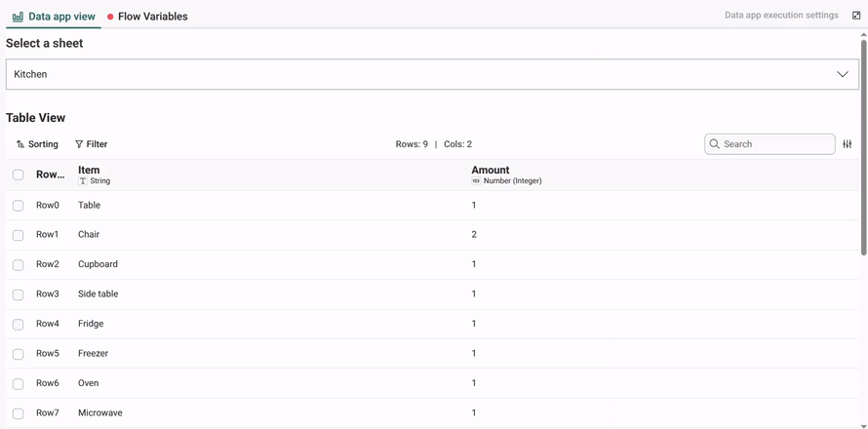Viewport: 868px width, 429px height.
Task: Click the 'Freezer' item cell
Action: (93, 353)
